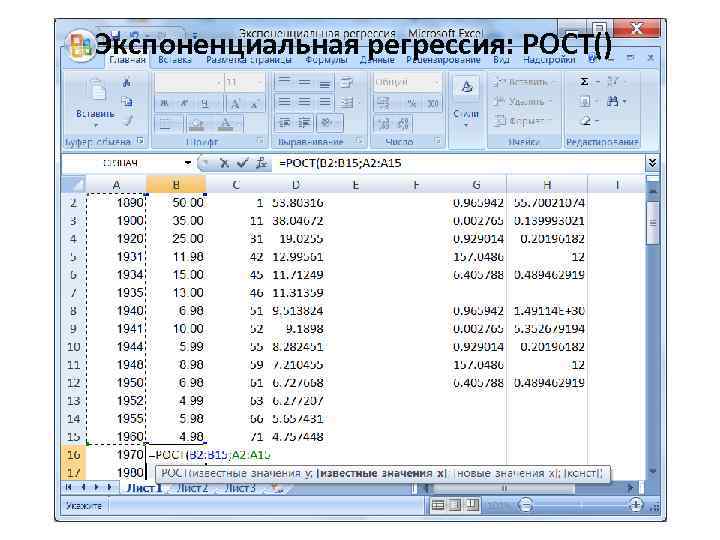Viewport: 720px width, 540px height.
Task: Decrease the font size with the small A icon
Action: (x=254, y=104)
